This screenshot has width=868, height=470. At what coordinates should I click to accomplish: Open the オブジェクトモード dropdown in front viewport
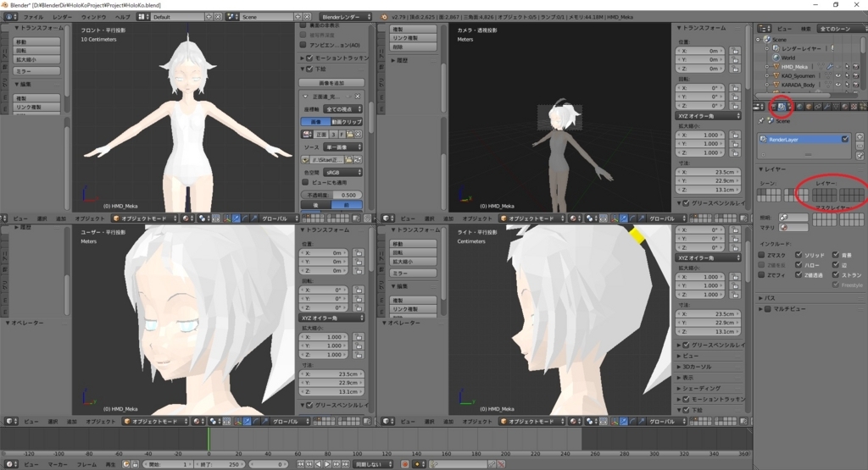(145, 219)
